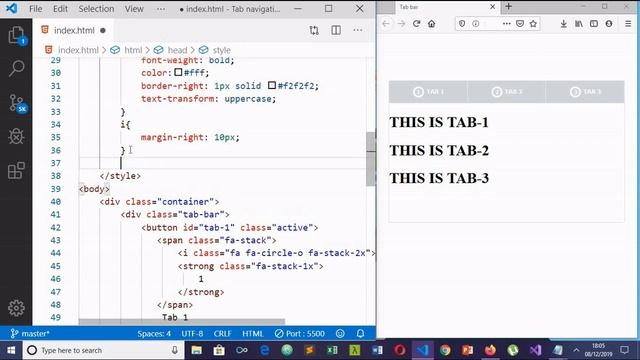Click CRLF end of line setting
This screenshot has height=360, width=640.
coord(222,333)
